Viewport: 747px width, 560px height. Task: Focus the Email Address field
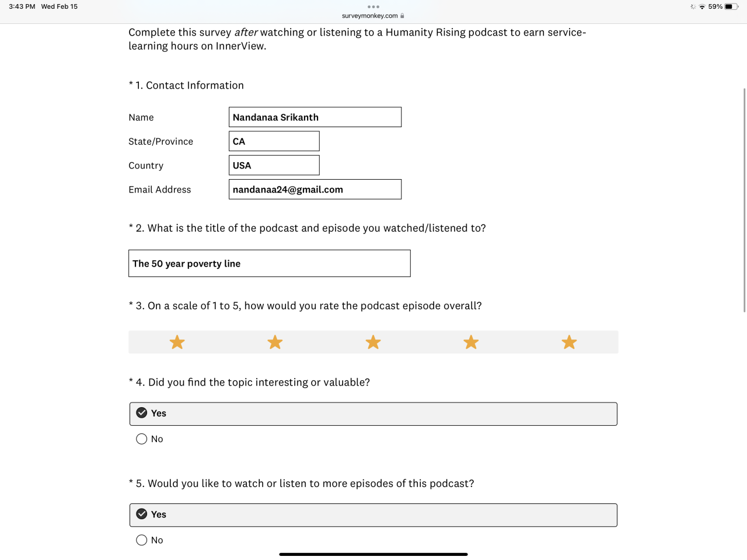coord(315,190)
